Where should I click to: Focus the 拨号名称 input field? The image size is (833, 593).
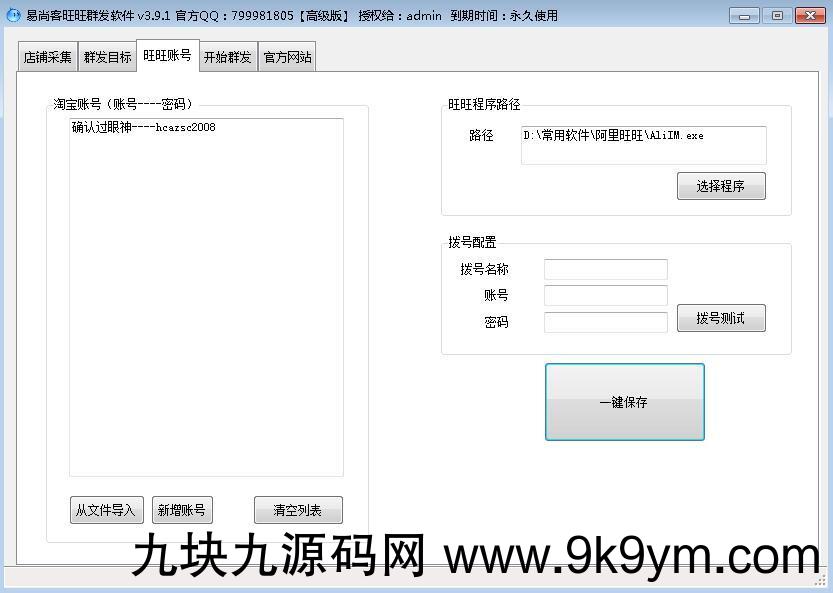pos(605,270)
